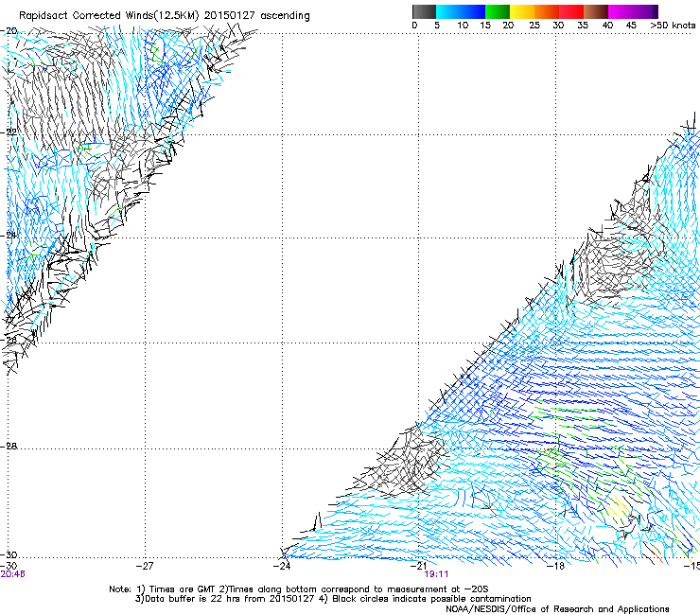Click the orange 25-30 knots legend segment
Screen dimensions: 700x615
coord(547,11)
